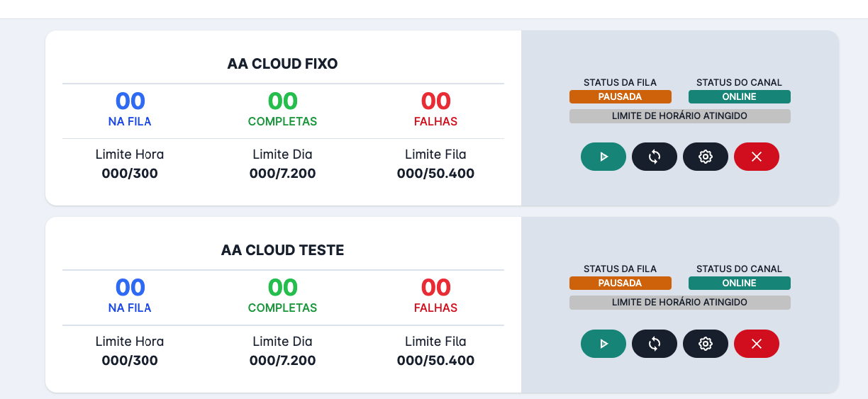
Task: Click PAUSADA status badge in AA CLOUD TESTE
Action: [x=621, y=283]
